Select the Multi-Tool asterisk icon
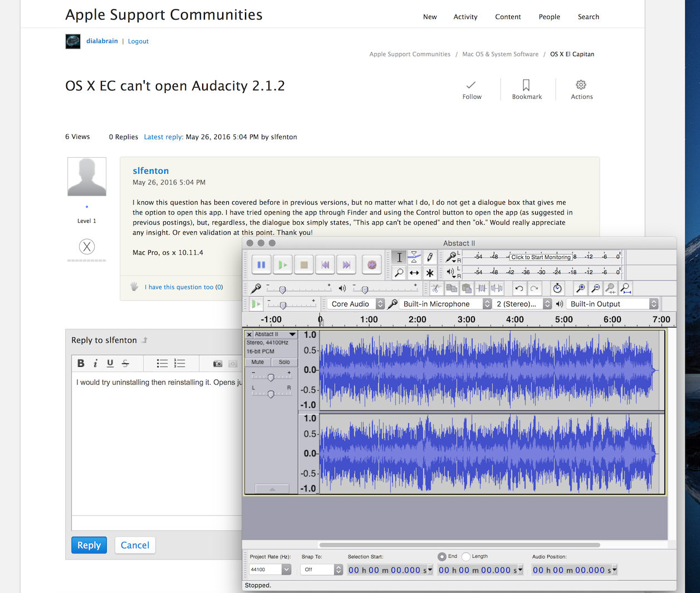Image resolution: width=700 pixels, height=593 pixels. click(429, 273)
